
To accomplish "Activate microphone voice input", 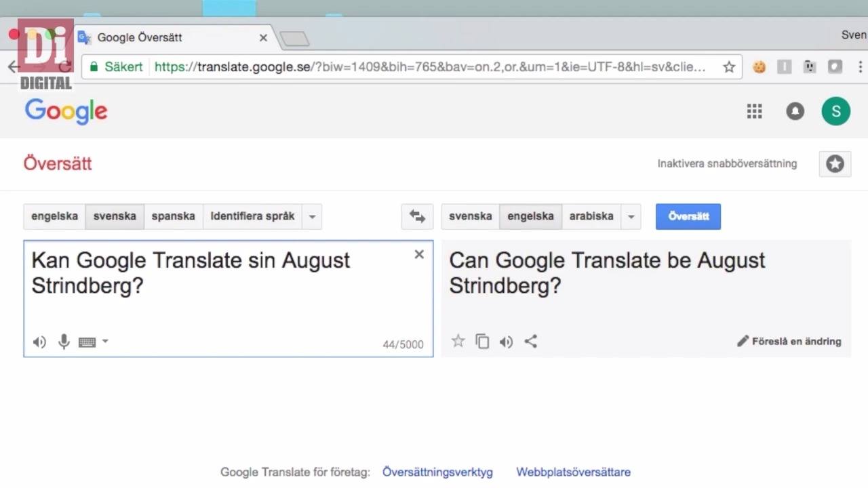I will [x=64, y=342].
